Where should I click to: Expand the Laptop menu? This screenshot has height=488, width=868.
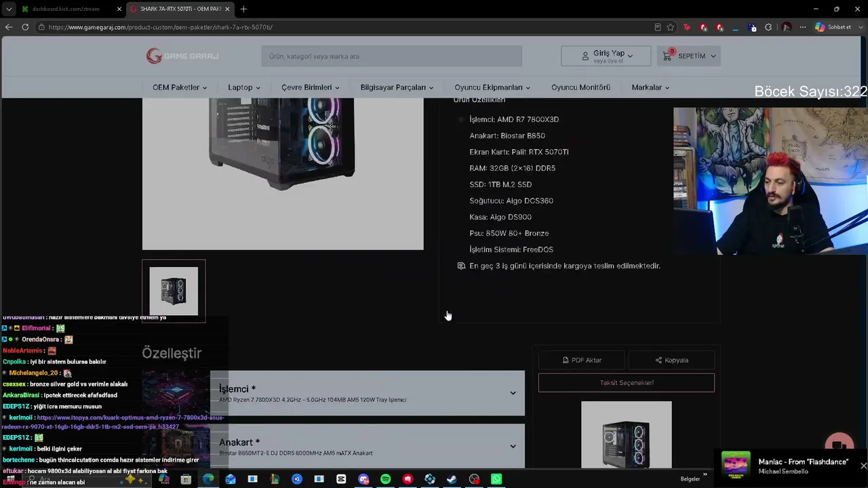pyautogui.click(x=244, y=87)
